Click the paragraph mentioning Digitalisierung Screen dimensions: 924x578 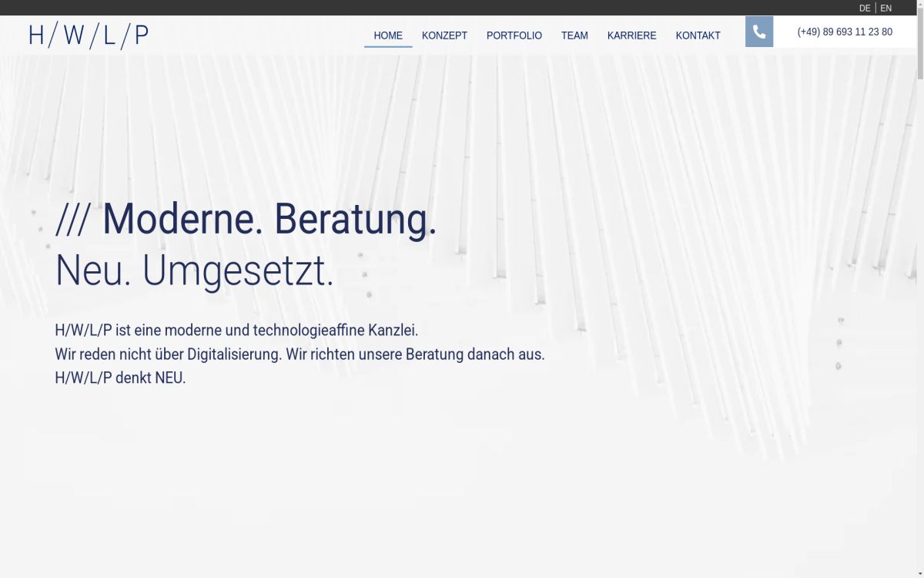pos(300,355)
